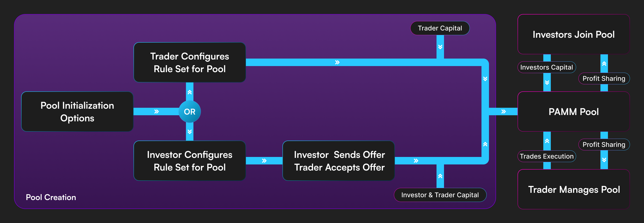Click the up arrow above the OR node
This screenshot has width=644, height=223.
[x=190, y=92]
